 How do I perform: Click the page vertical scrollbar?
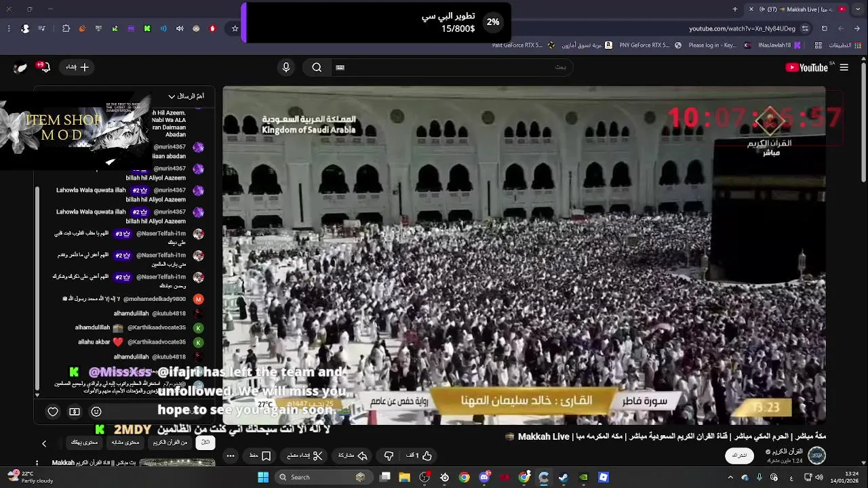(x=863, y=122)
